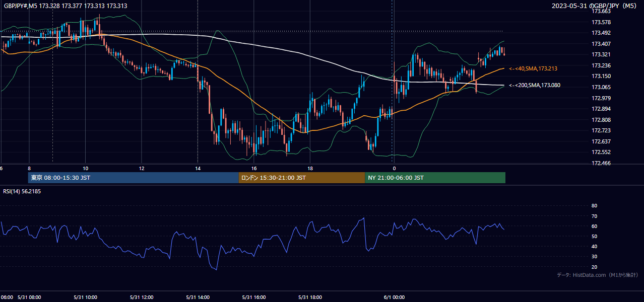Click the 200 SMA label reading 173.080

[535, 86]
